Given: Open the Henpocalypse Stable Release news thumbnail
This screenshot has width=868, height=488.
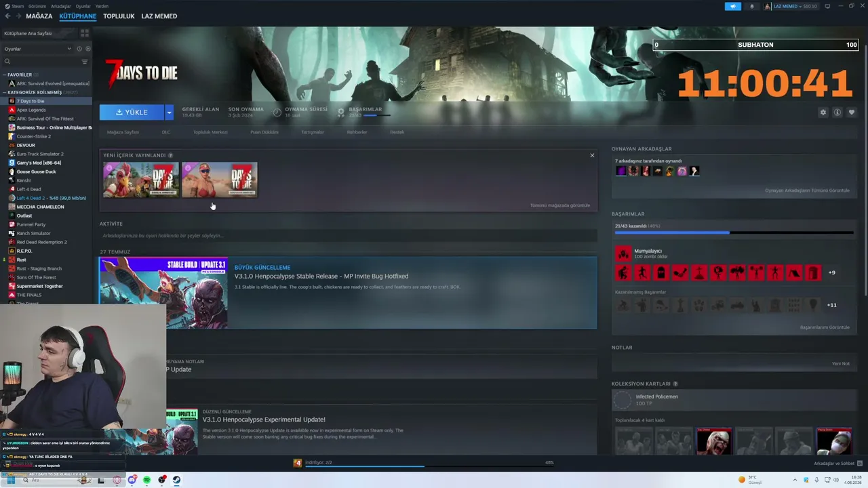Looking at the screenshot, I should click(x=163, y=293).
